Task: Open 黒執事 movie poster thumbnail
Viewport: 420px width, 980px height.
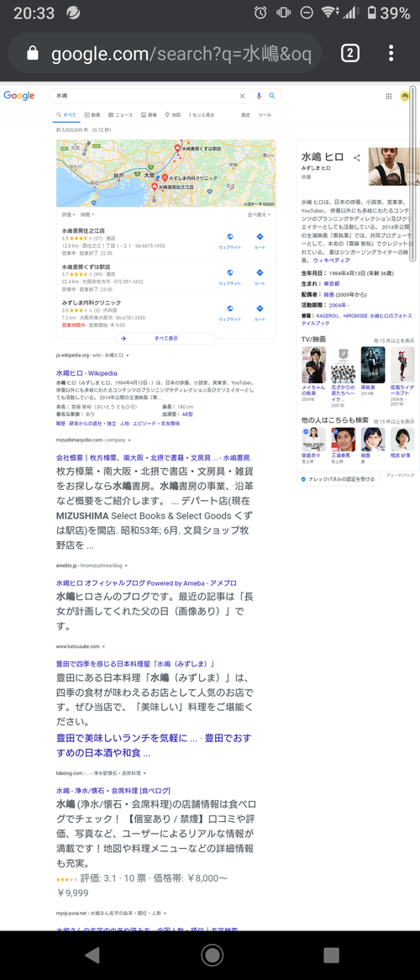Action: (x=372, y=365)
